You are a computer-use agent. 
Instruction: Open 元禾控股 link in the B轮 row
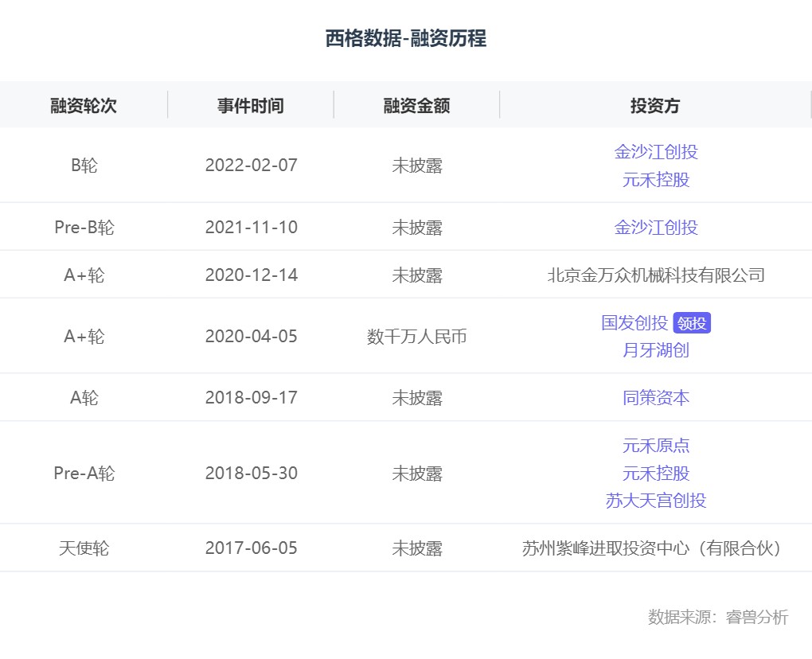[656, 180]
